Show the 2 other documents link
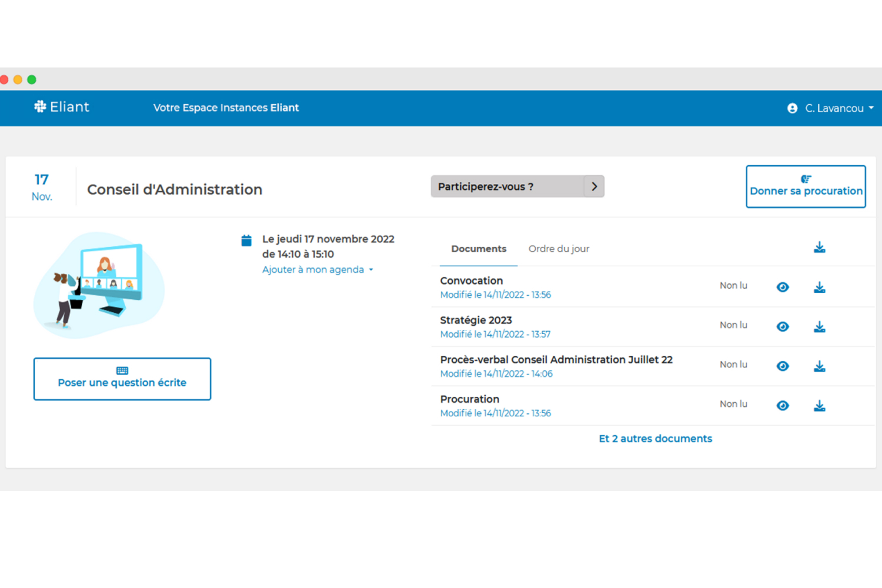This screenshot has width=882, height=588. click(x=655, y=439)
